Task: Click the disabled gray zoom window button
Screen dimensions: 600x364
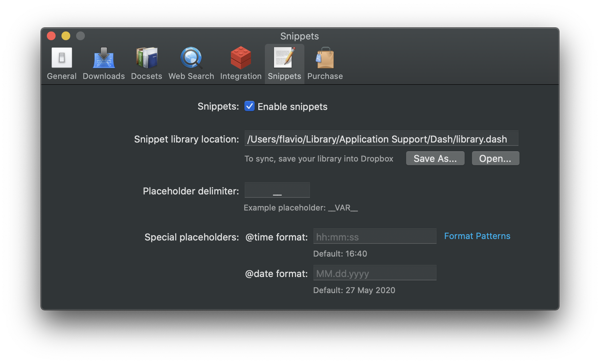Action: coord(80,36)
